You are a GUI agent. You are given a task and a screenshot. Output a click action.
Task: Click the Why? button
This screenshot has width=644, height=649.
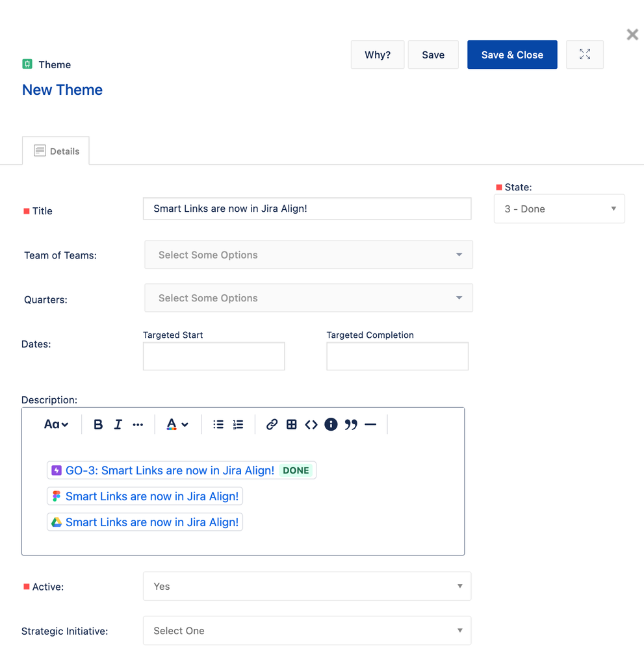(378, 55)
